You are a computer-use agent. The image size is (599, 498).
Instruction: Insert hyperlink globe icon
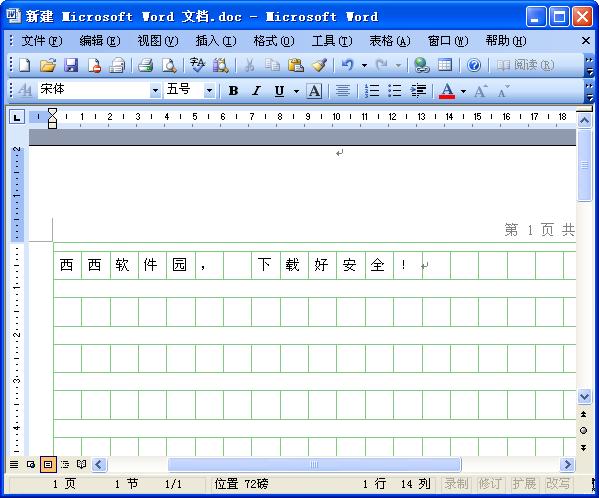click(x=422, y=65)
